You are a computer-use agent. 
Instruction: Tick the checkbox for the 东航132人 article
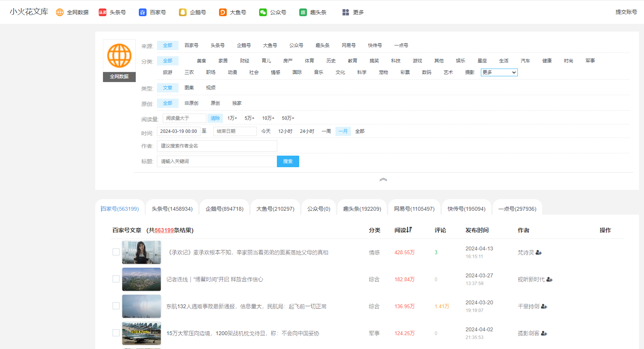click(116, 306)
